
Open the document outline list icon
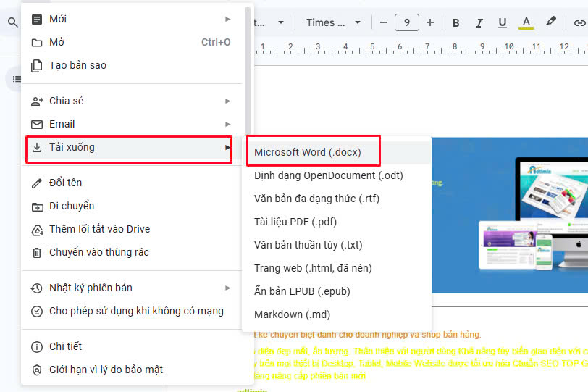point(17,79)
